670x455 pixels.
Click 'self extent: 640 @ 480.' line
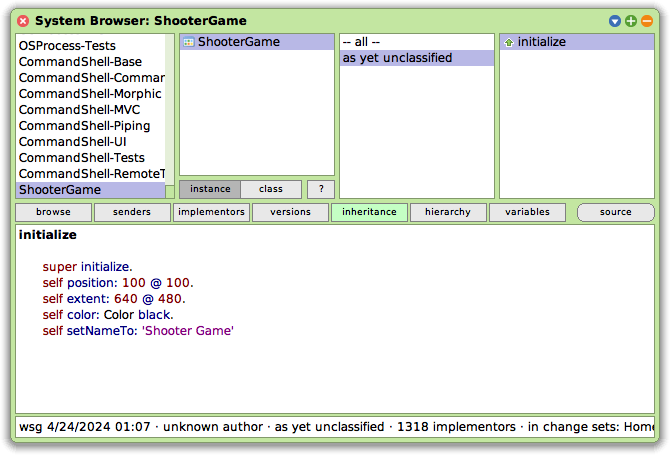coord(114,299)
